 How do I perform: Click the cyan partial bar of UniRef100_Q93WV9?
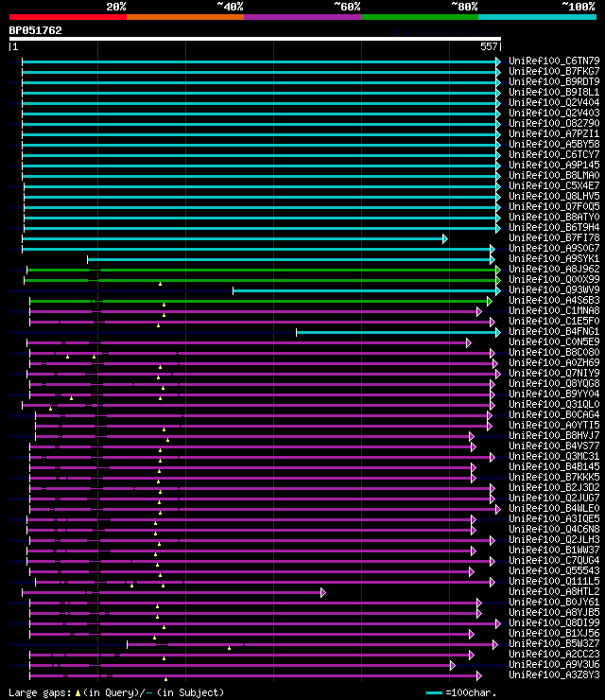(367, 291)
